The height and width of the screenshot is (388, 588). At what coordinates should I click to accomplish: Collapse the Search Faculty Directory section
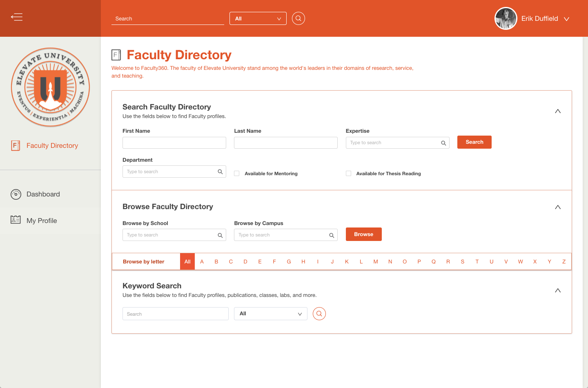(x=558, y=111)
